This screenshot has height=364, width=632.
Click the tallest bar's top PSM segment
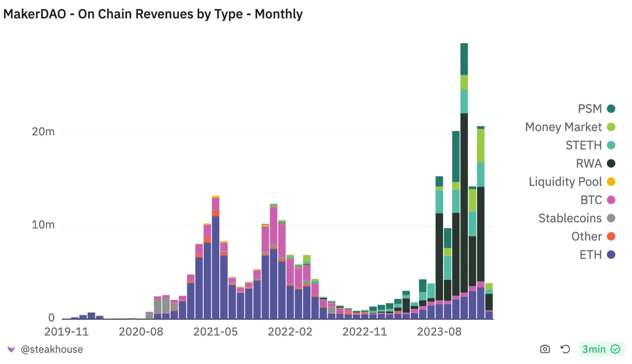[x=464, y=59]
